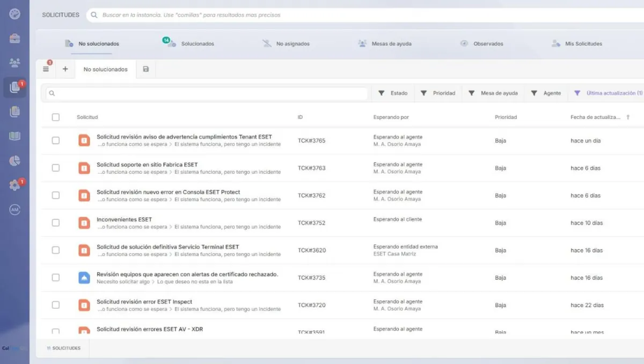
Task: Select the No solucionados view tab
Action: (x=106, y=69)
